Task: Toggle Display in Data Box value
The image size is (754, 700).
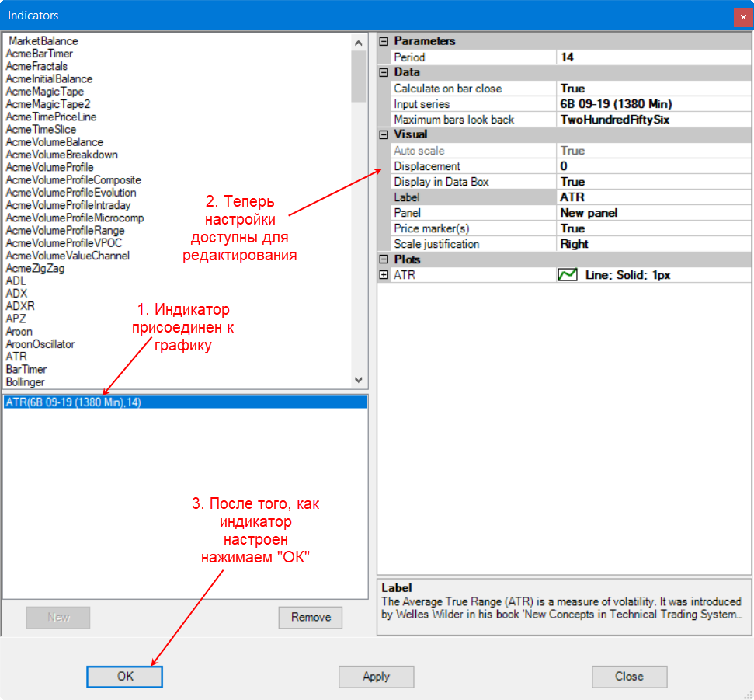Action: click(x=652, y=182)
